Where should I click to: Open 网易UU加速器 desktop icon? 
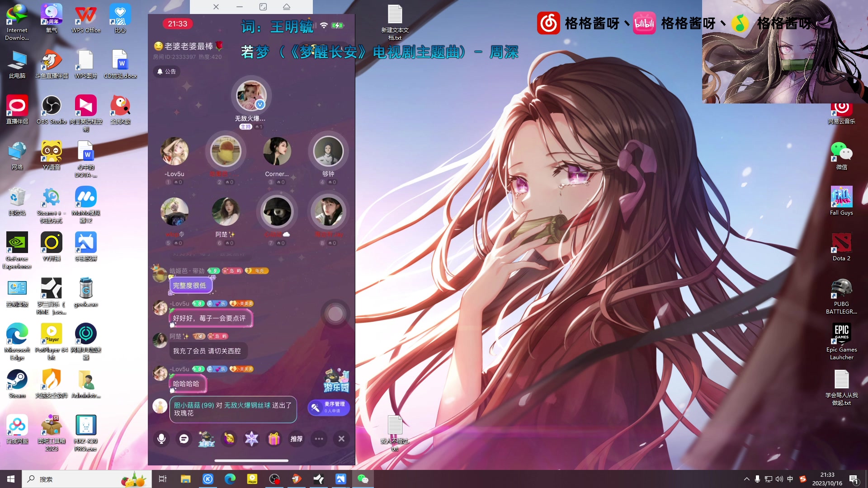[86, 342]
